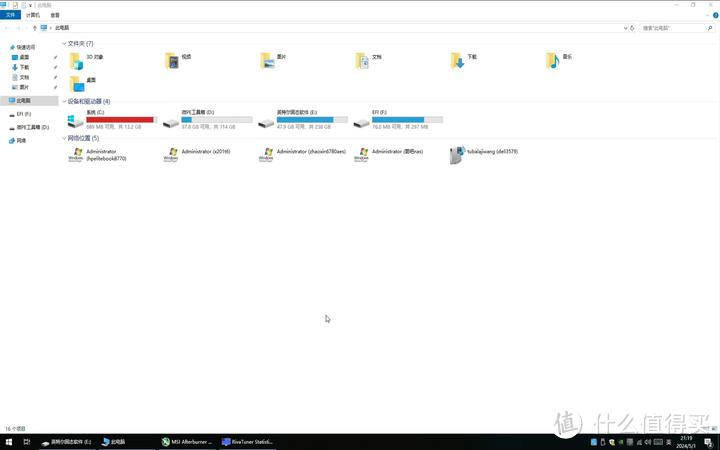The image size is (720, 450).
Task: Collapse the 文件夹 (7) group
Action: (64, 44)
